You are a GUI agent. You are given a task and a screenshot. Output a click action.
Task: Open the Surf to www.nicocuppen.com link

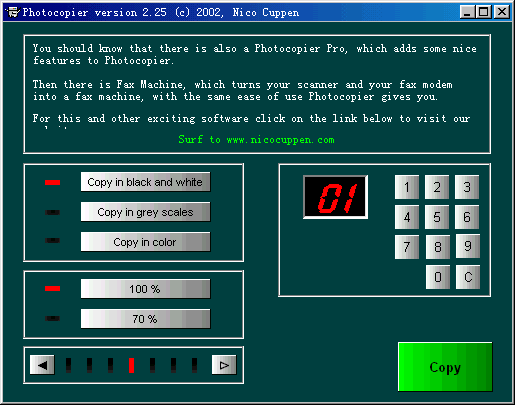[x=256, y=139]
